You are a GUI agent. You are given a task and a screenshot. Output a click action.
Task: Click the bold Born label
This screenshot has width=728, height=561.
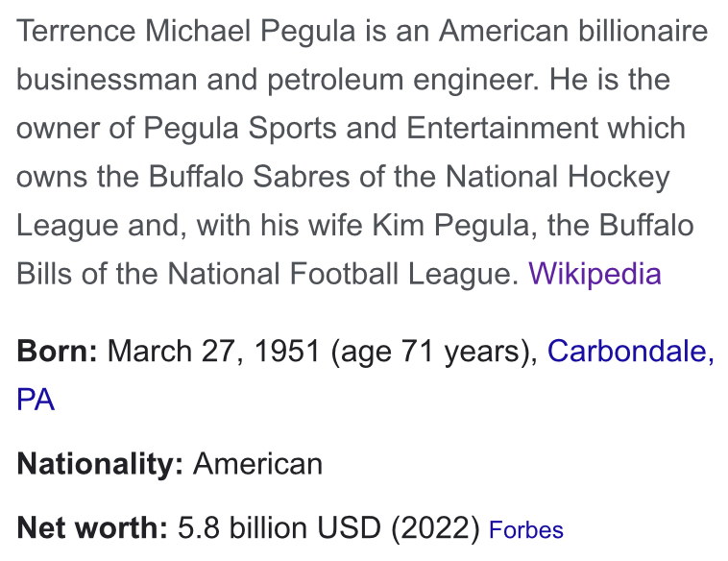pos(57,351)
